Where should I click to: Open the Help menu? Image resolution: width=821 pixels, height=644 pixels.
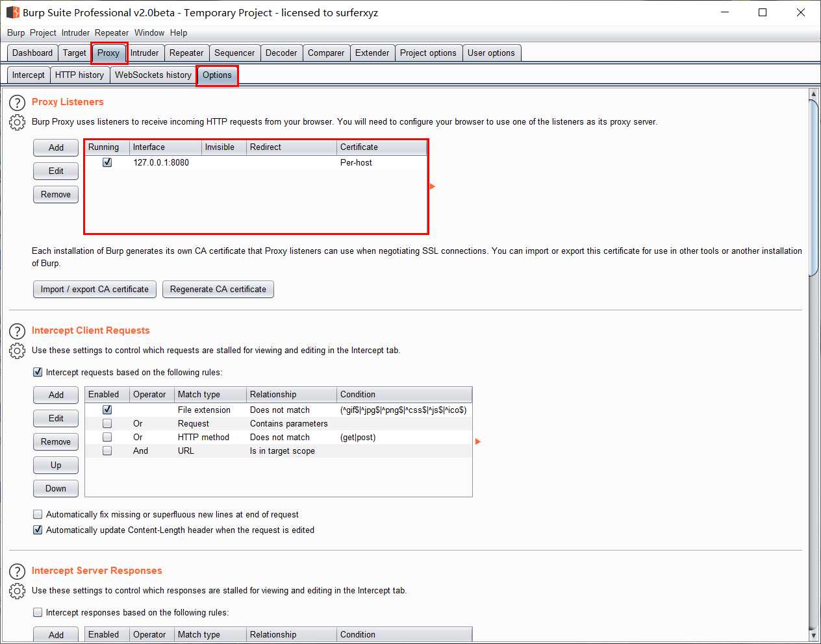coord(179,32)
